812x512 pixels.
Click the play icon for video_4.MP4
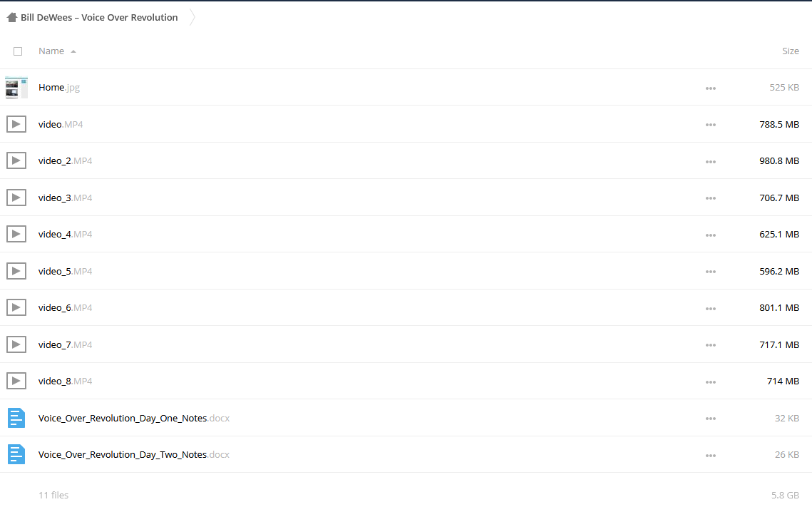(16, 234)
